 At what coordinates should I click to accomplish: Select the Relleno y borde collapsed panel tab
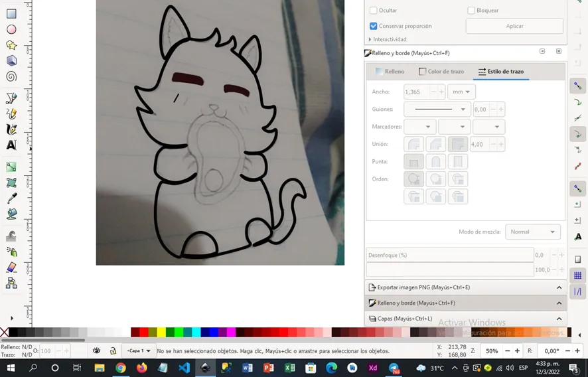pos(465,303)
